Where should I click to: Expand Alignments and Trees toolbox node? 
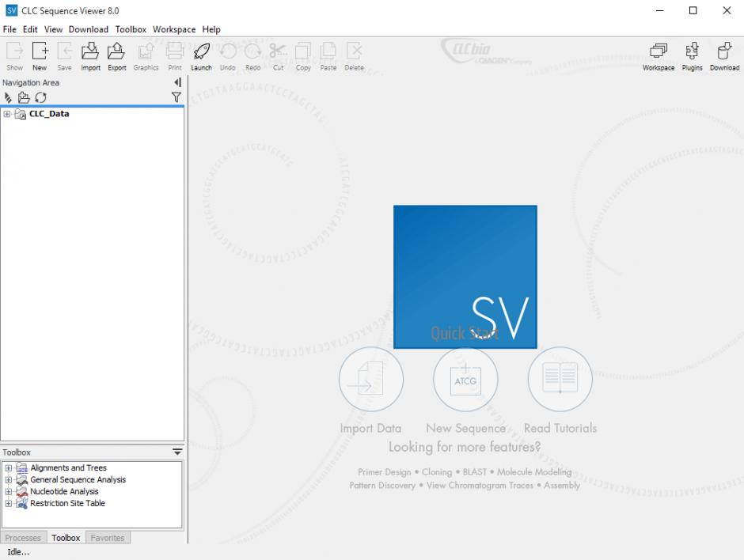[x=8, y=468]
